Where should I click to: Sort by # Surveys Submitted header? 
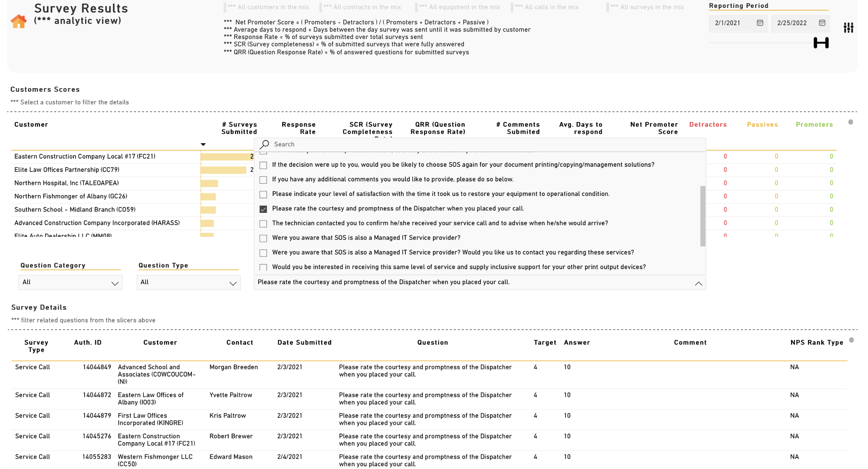click(239, 128)
